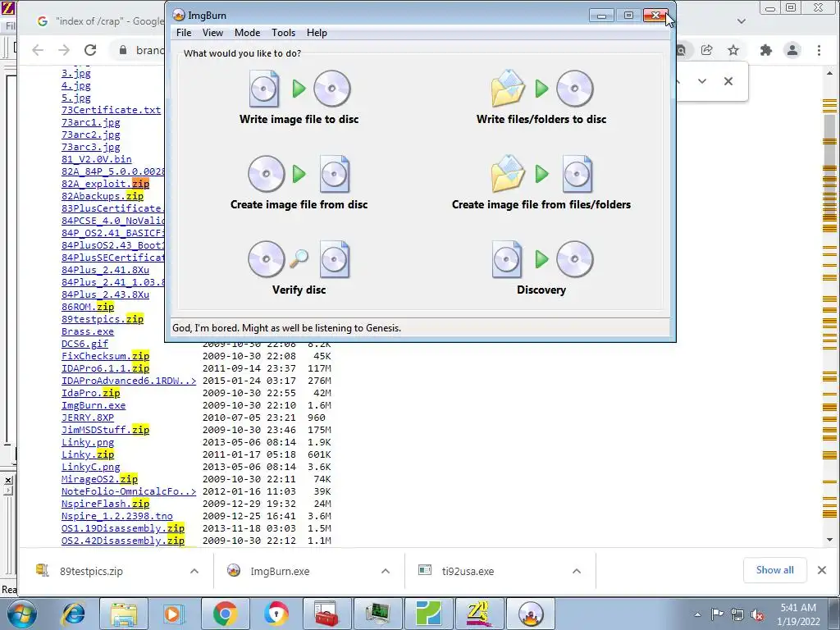840x630 pixels.
Task: Open the ImgBurn View menu
Action: (212, 33)
